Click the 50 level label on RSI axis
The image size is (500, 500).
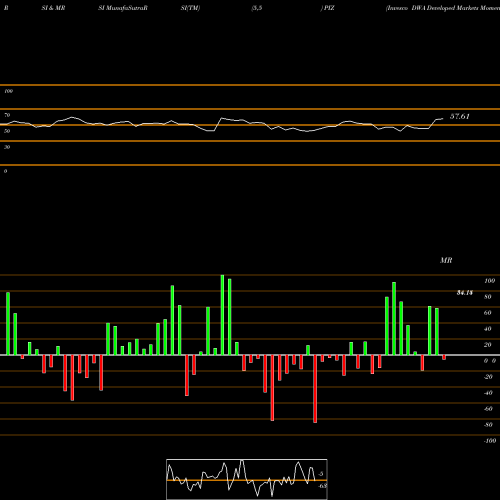7,131
